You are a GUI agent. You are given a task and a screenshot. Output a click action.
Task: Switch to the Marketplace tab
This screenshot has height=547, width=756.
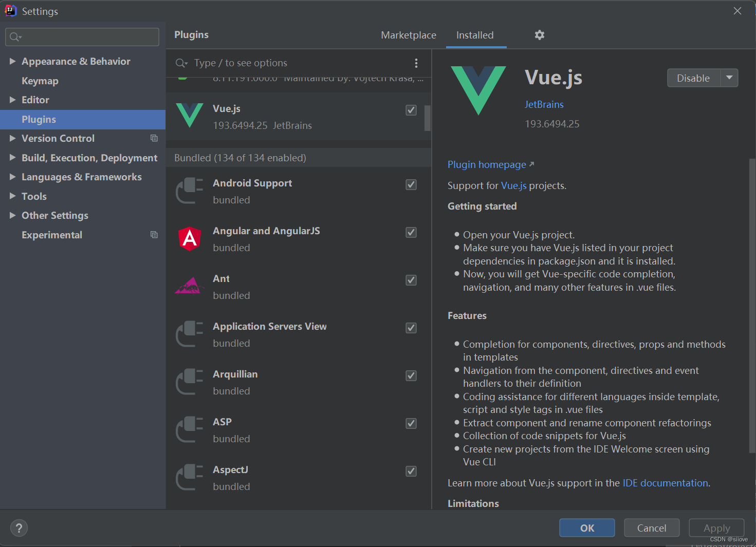point(409,35)
